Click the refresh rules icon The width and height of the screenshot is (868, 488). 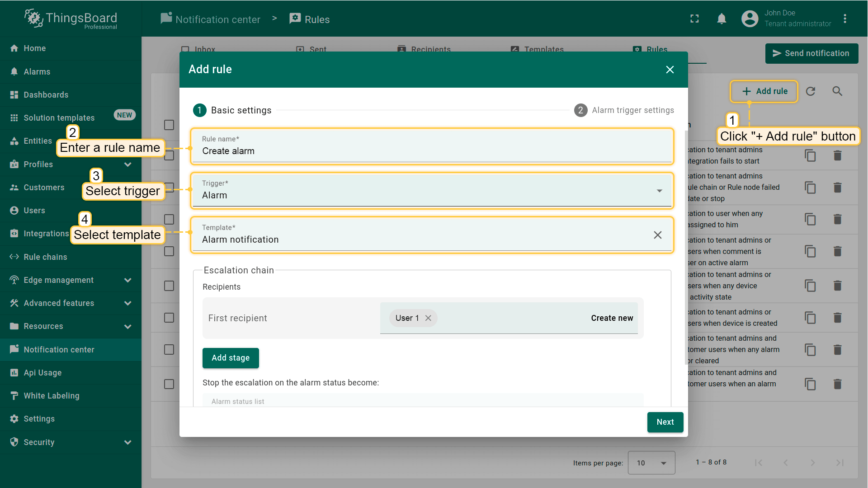tap(811, 91)
